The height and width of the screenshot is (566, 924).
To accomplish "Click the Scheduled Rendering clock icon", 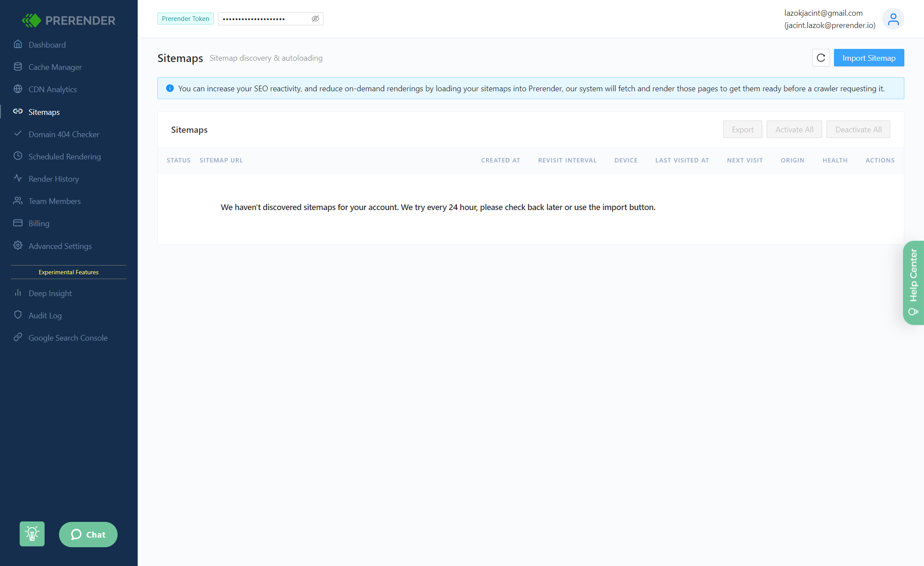I will click(18, 156).
